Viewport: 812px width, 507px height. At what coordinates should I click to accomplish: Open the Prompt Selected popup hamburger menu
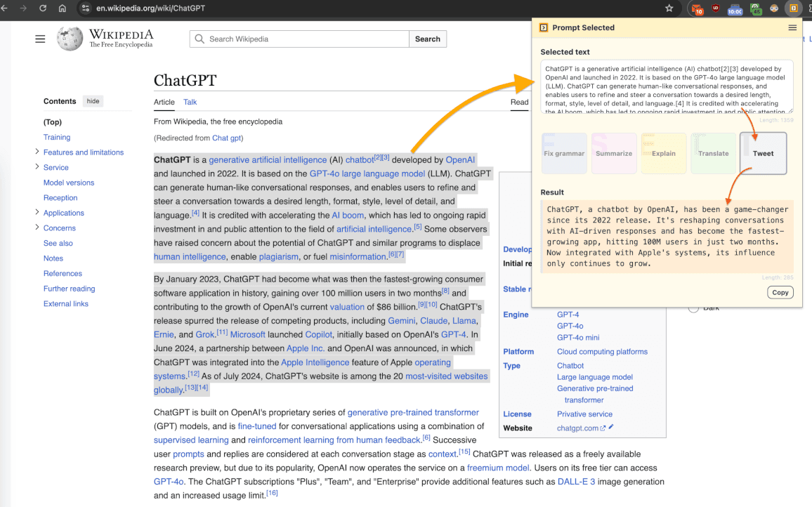point(792,27)
